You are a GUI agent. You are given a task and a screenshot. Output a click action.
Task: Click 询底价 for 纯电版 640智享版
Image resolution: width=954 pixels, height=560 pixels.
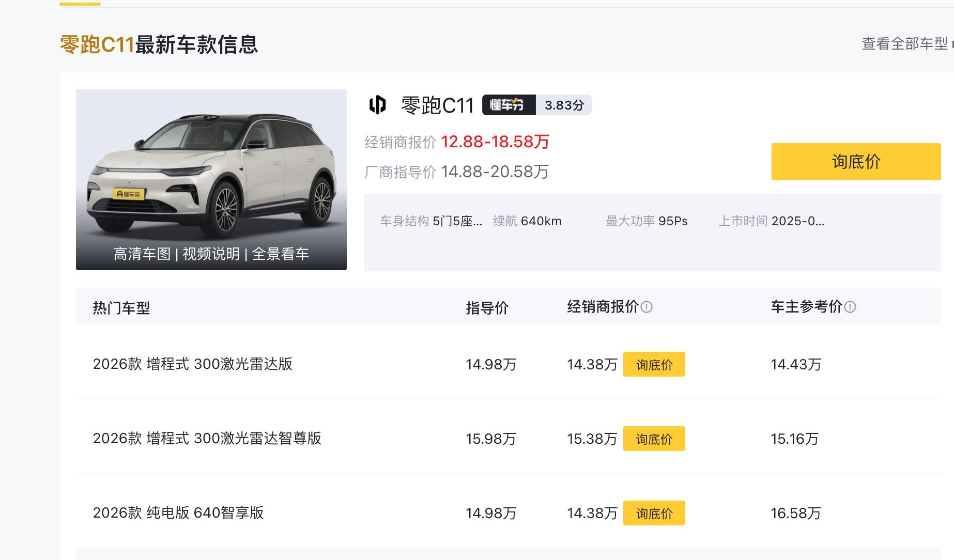coord(654,514)
